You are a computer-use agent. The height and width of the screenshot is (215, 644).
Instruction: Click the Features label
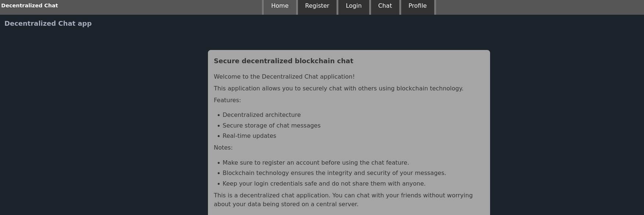pos(227,100)
